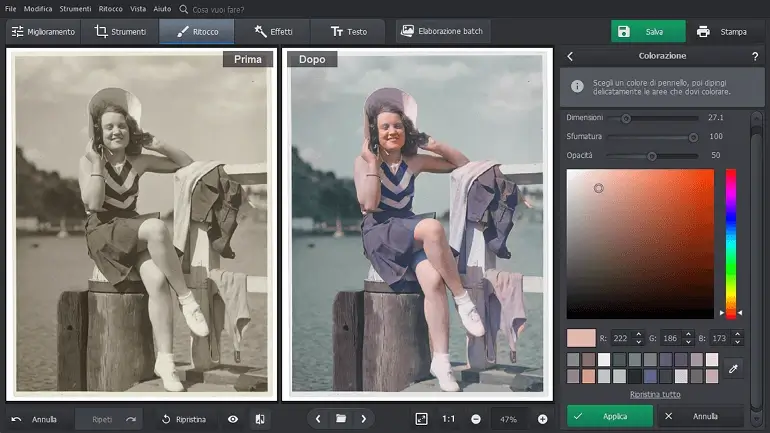Image resolution: width=770 pixels, height=433 pixels.
Task: Click the green Salva button
Action: [648, 31]
